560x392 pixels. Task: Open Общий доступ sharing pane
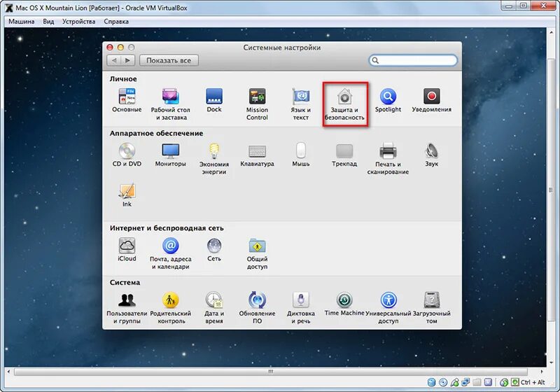click(257, 253)
